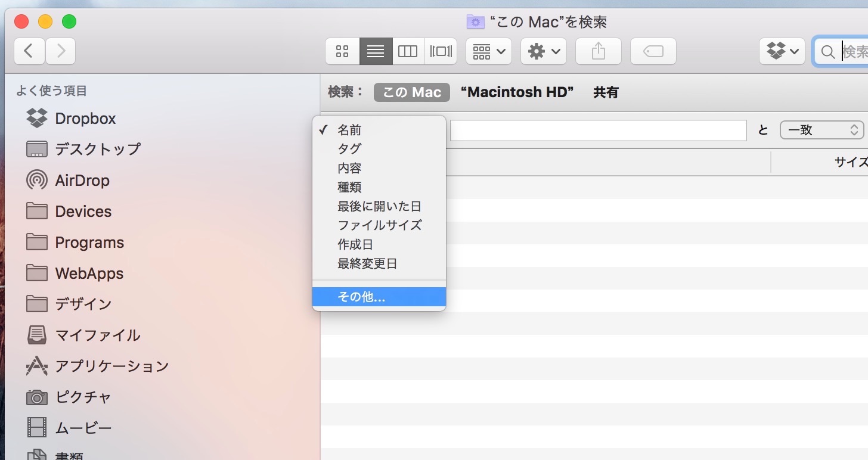Select the 共有 search scope

point(606,92)
